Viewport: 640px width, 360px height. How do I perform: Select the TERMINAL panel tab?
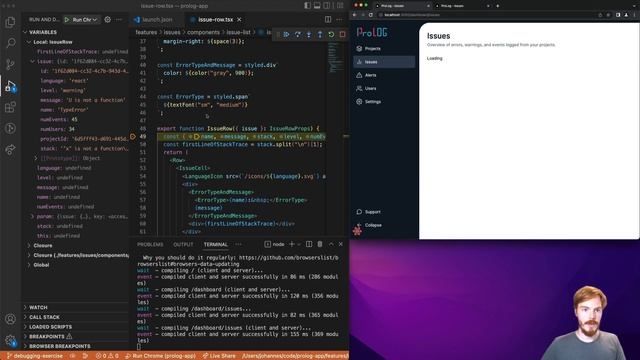216,244
